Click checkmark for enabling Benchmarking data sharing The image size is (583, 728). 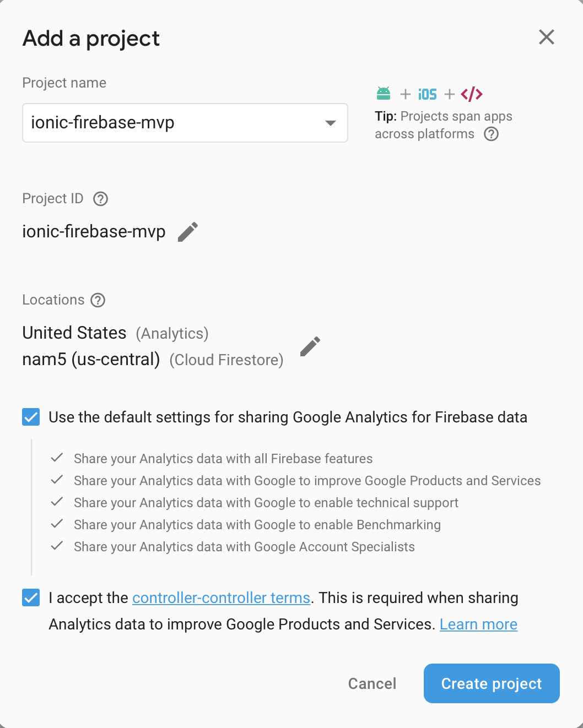[57, 524]
